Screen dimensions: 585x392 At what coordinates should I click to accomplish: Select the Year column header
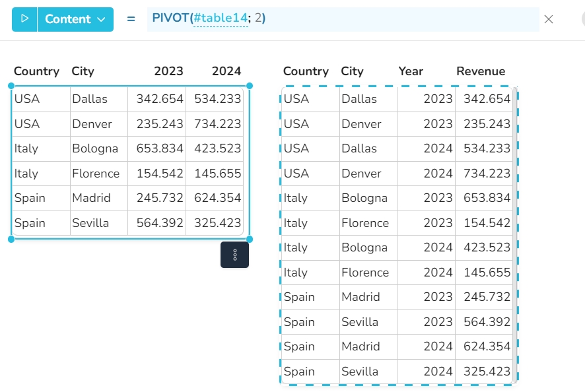pos(411,71)
